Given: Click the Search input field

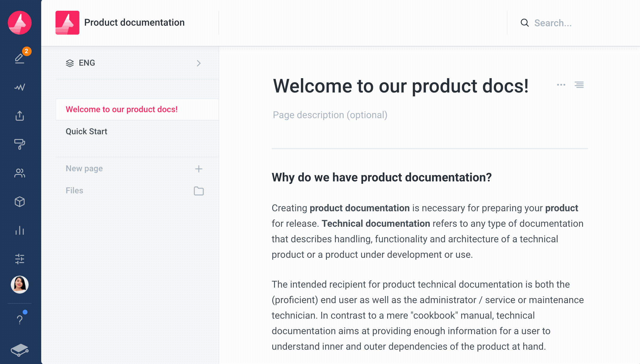Looking at the screenshot, I should coord(552,23).
